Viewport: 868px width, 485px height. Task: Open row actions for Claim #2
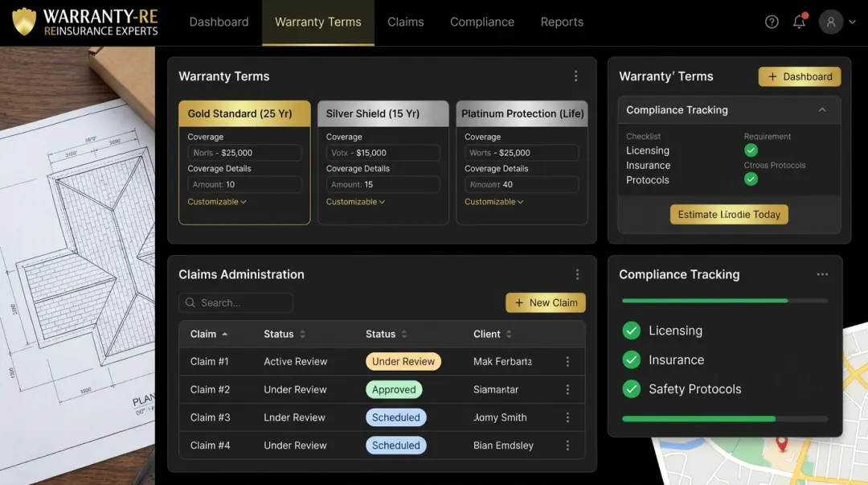pyautogui.click(x=567, y=389)
